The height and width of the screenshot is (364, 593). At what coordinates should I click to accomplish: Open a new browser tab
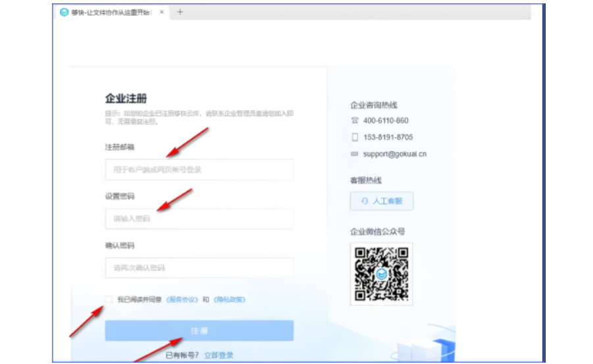pos(180,12)
